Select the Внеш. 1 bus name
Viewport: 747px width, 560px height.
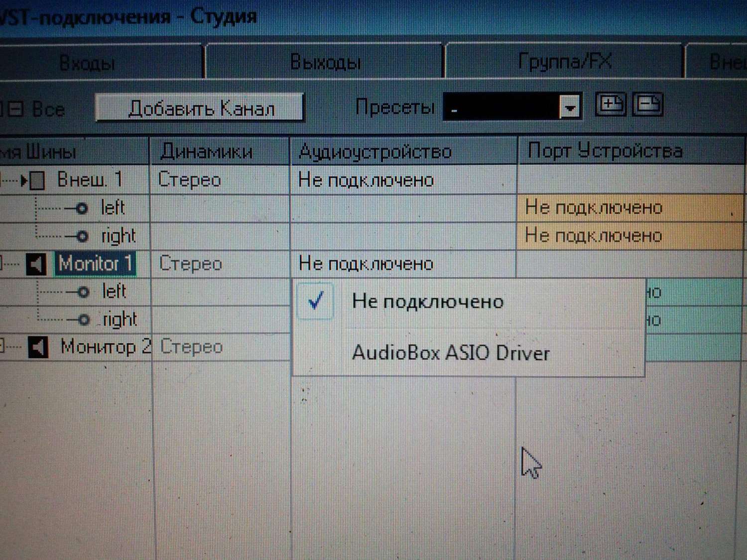pos(90,180)
